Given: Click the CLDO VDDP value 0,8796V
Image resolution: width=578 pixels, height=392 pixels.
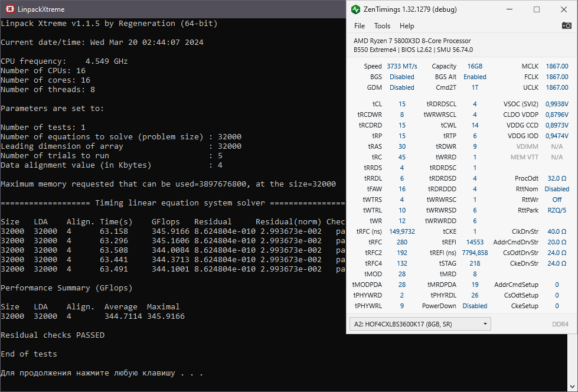Looking at the screenshot, I should point(557,115).
